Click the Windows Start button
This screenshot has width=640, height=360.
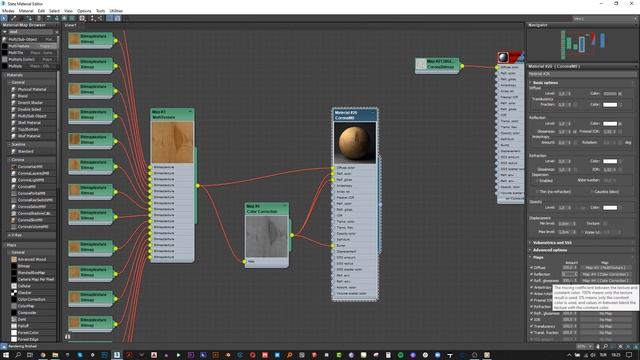[x=6, y=355]
